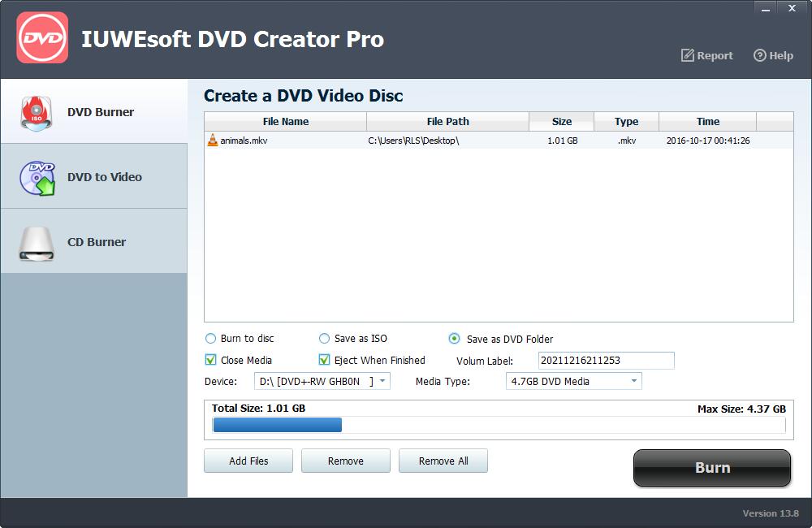Open the Device drive dropdown
Viewport: 812px width, 528px height.
[x=322, y=381]
